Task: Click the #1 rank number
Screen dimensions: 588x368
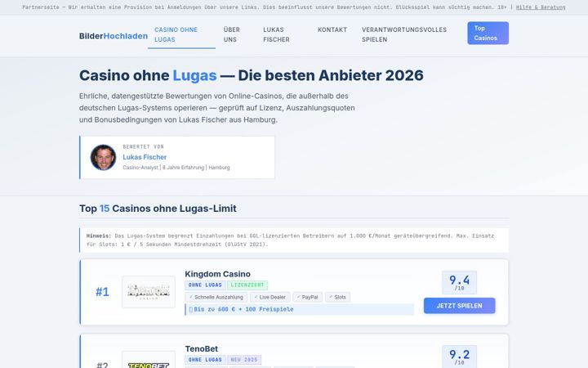Action: tap(102, 292)
